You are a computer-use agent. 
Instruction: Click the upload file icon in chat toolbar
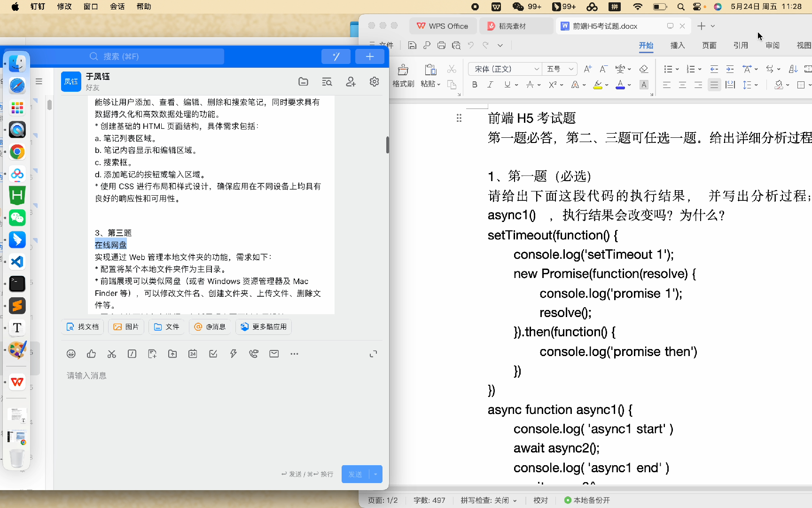172,354
